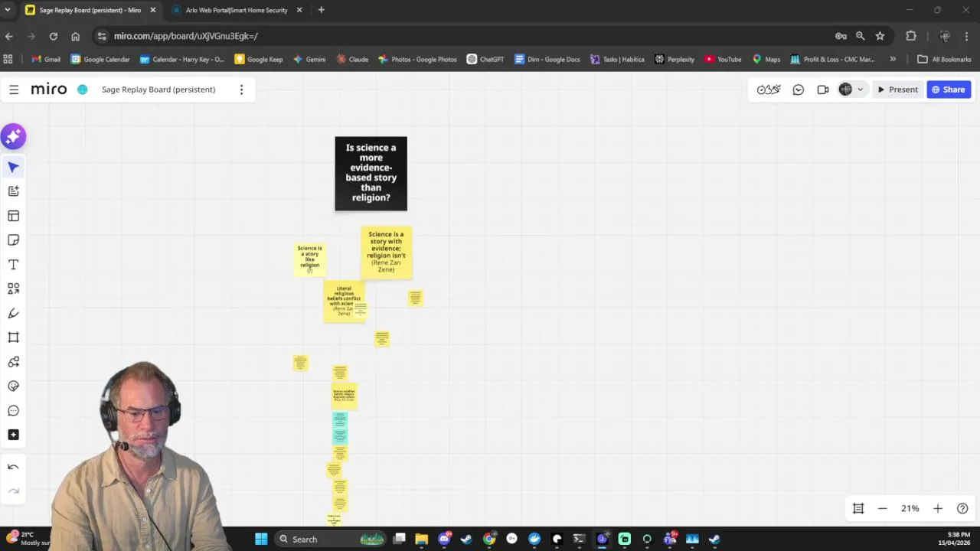Open stickers and emoji tool

13,386
